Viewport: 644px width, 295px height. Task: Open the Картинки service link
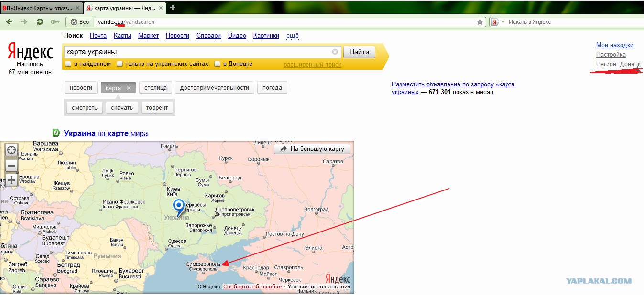click(266, 36)
